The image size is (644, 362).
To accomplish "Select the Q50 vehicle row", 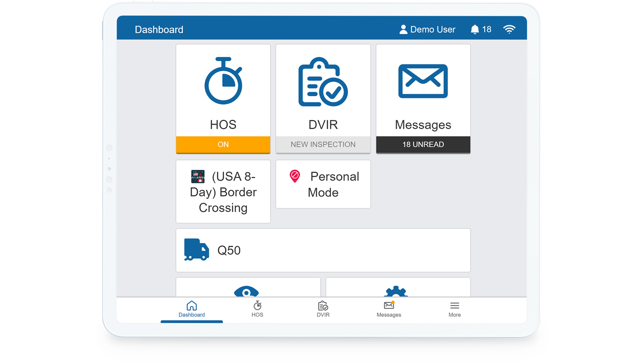I will coord(323,250).
